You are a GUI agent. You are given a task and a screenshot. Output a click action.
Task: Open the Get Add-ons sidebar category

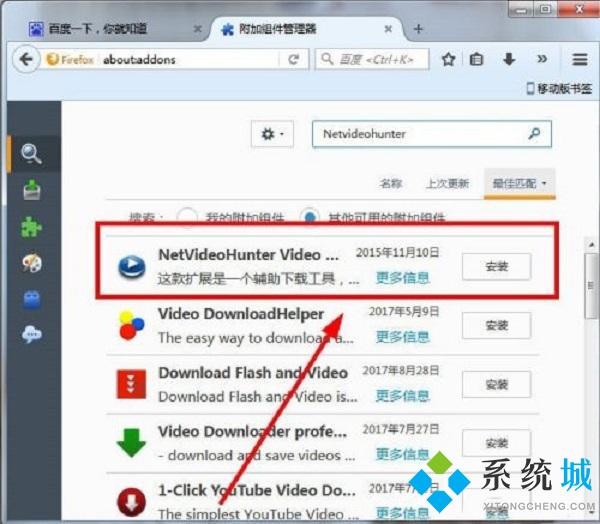pyautogui.click(x=32, y=190)
